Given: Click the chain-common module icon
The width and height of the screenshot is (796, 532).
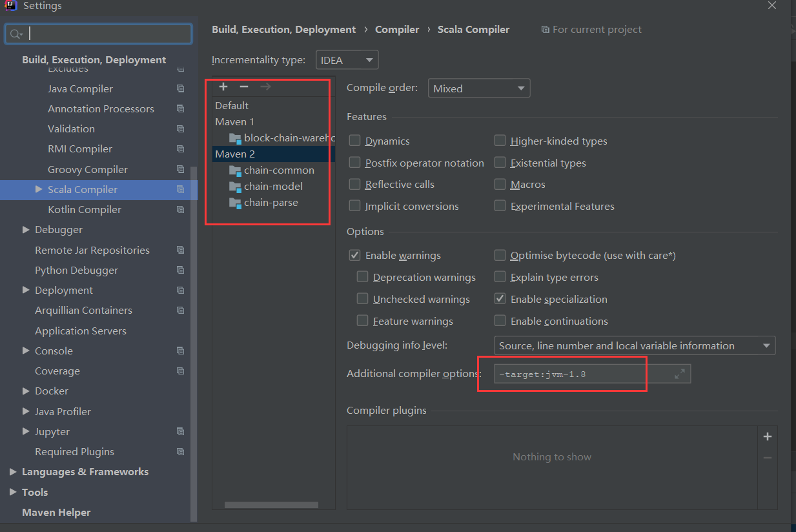Looking at the screenshot, I should click(x=236, y=170).
